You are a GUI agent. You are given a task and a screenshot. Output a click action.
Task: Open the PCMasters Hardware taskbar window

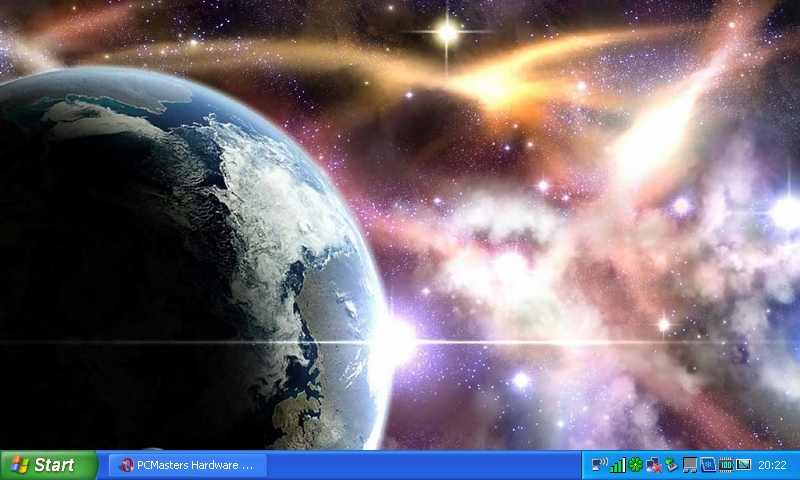(188, 465)
